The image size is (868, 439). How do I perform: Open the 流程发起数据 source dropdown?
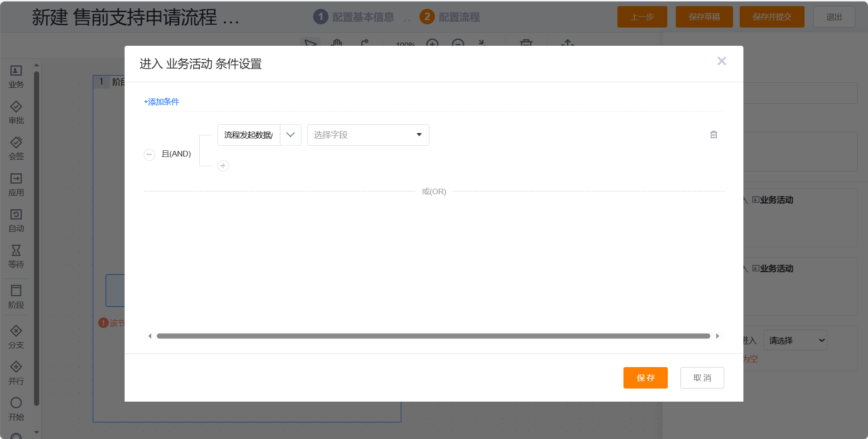tap(249, 135)
